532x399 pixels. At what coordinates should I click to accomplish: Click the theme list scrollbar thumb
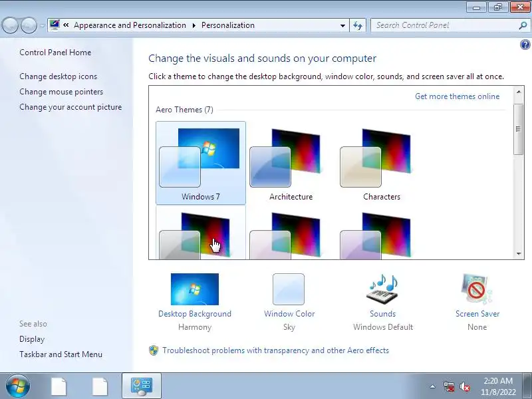[518, 129]
